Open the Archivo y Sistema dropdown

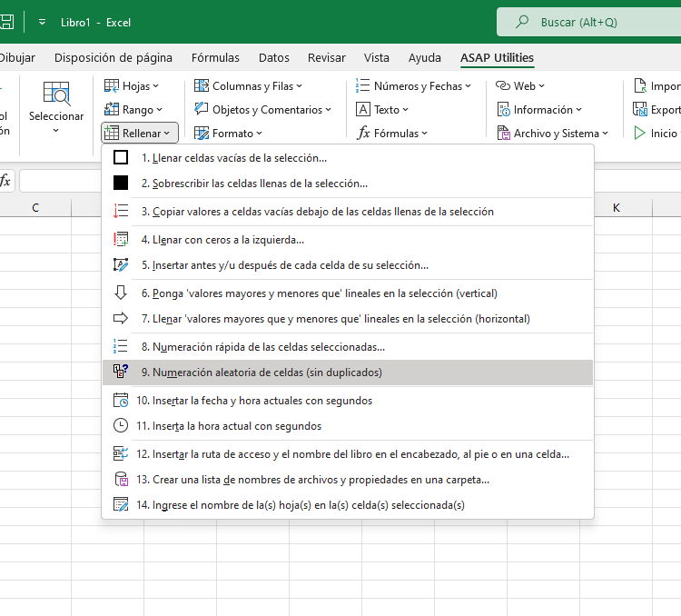552,133
